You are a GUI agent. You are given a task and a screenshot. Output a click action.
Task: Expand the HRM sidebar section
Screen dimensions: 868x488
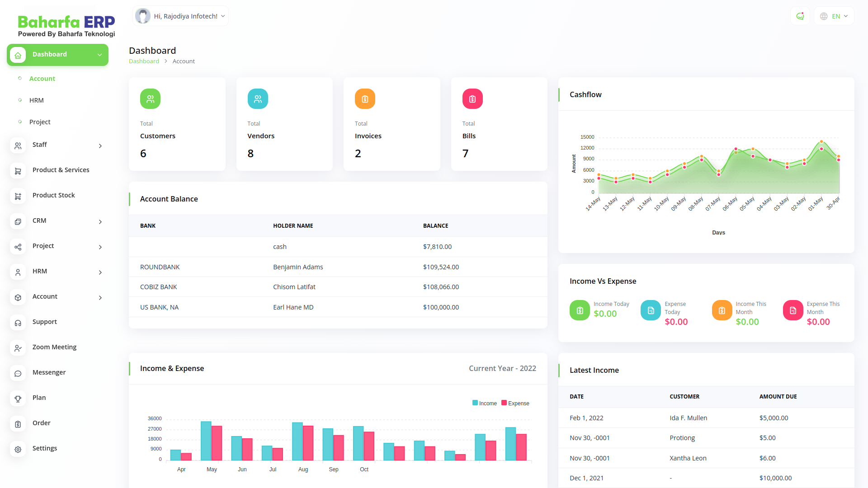[x=99, y=272]
